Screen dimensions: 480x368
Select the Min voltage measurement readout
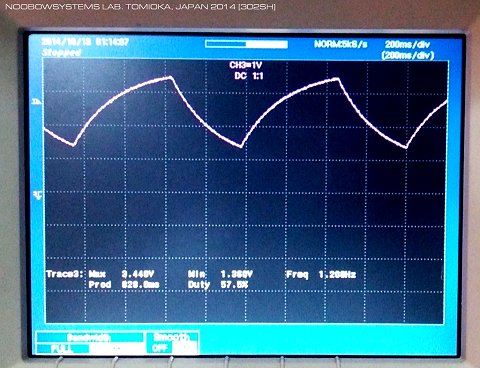220,274
